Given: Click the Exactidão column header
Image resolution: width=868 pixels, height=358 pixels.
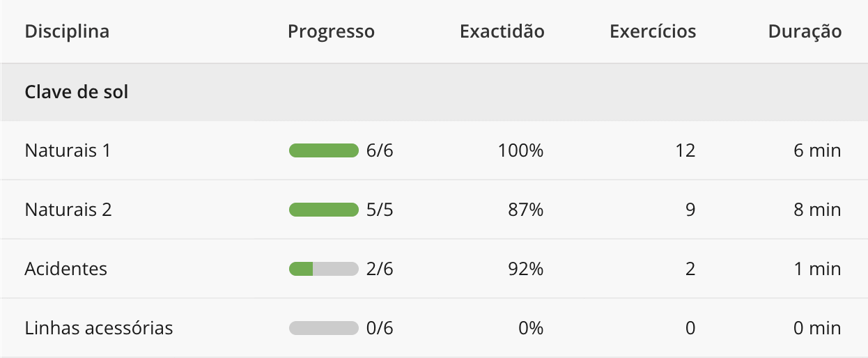Looking at the screenshot, I should 502,31.
